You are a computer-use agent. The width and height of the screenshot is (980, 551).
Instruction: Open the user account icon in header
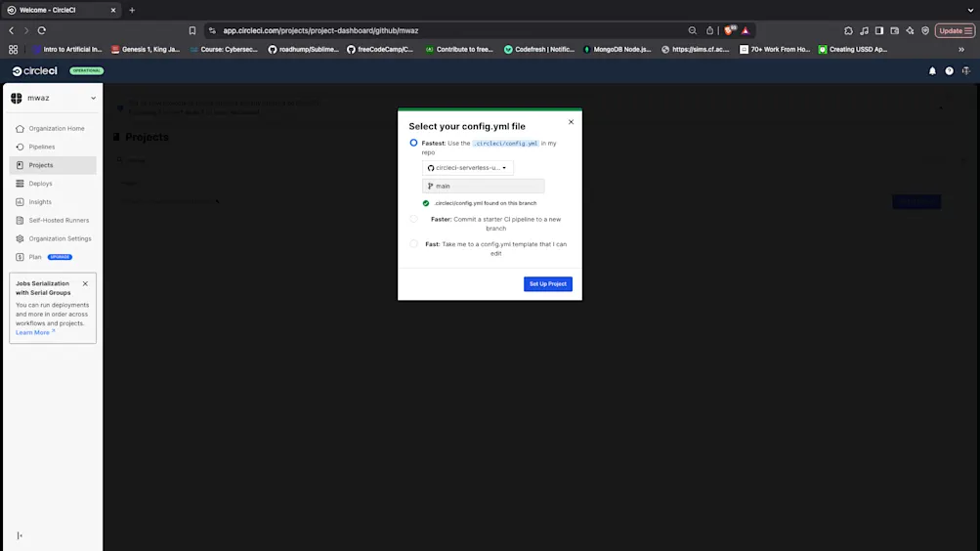[965, 71]
